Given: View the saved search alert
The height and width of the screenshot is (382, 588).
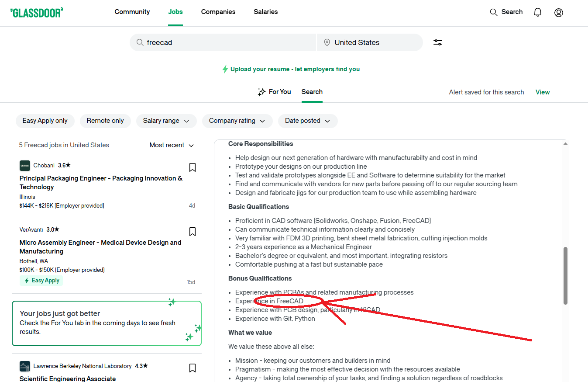Looking at the screenshot, I should coord(543,92).
